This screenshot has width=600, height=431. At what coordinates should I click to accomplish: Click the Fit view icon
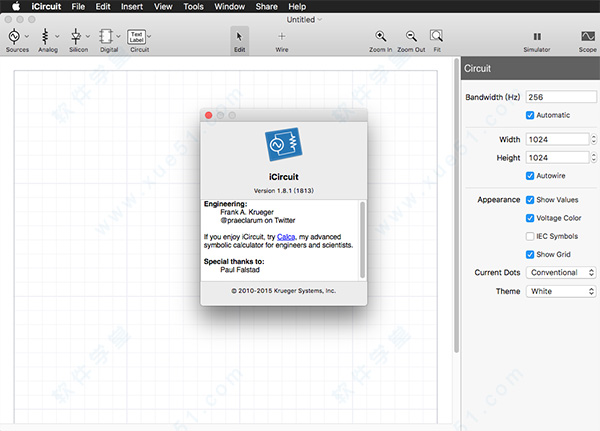tap(436, 36)
